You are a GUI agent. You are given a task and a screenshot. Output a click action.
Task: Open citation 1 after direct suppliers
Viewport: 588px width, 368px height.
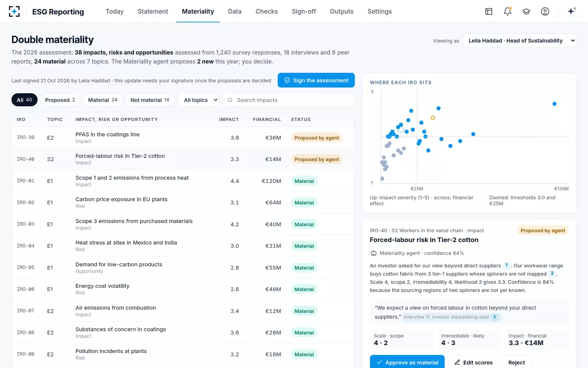[507, 265]
